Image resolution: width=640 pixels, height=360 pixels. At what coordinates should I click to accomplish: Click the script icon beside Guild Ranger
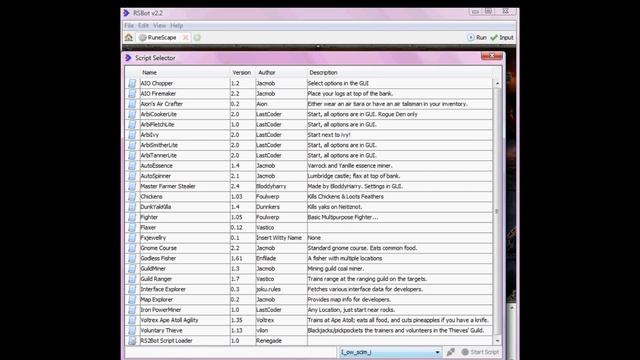click(x=132, y=279)
